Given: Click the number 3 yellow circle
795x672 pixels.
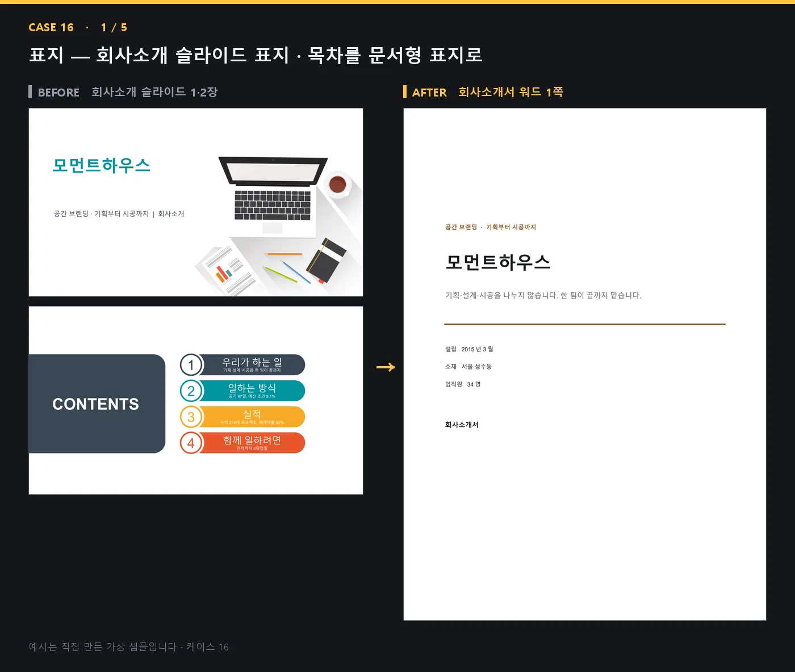Looking at the screenshot, I should [191, 417].
